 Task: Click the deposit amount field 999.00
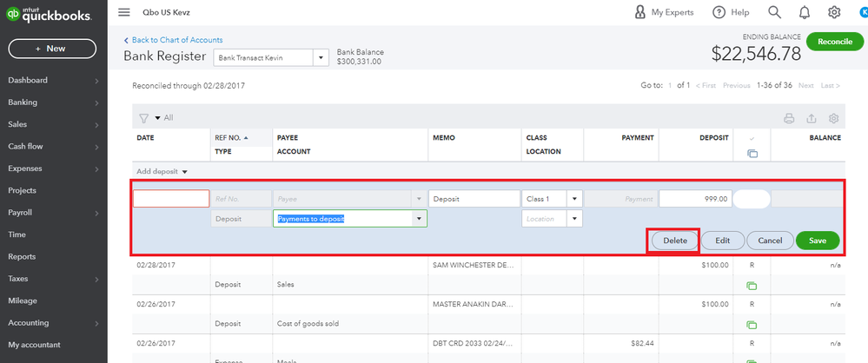(x=695, y=199)
